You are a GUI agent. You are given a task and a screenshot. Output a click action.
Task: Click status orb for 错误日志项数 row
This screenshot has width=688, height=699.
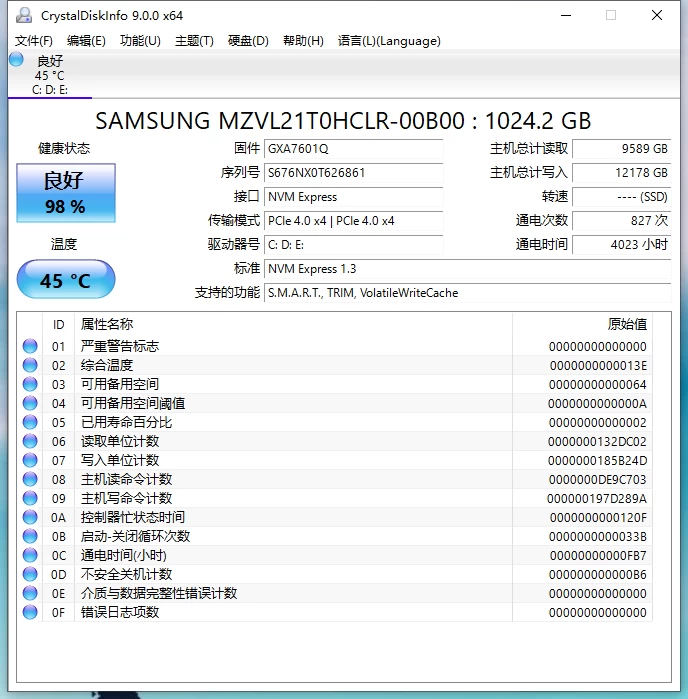[30, 613]
